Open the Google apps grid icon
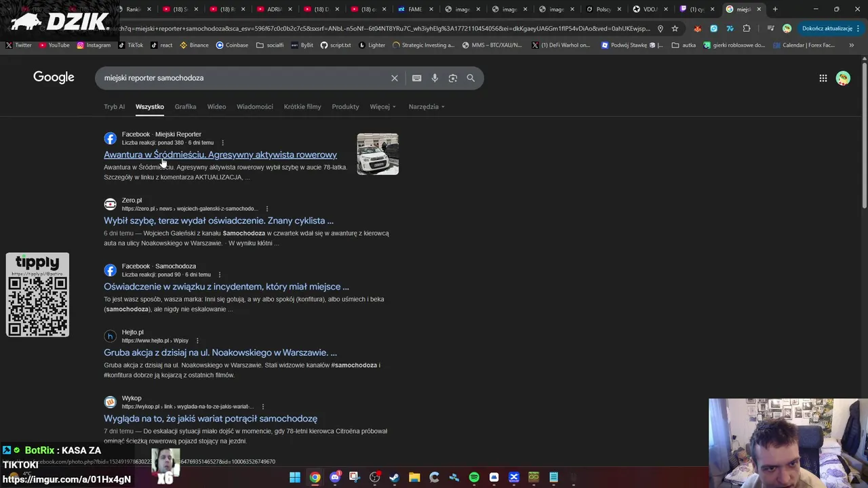Screen dimensions: 868x488 coord(823,79)
